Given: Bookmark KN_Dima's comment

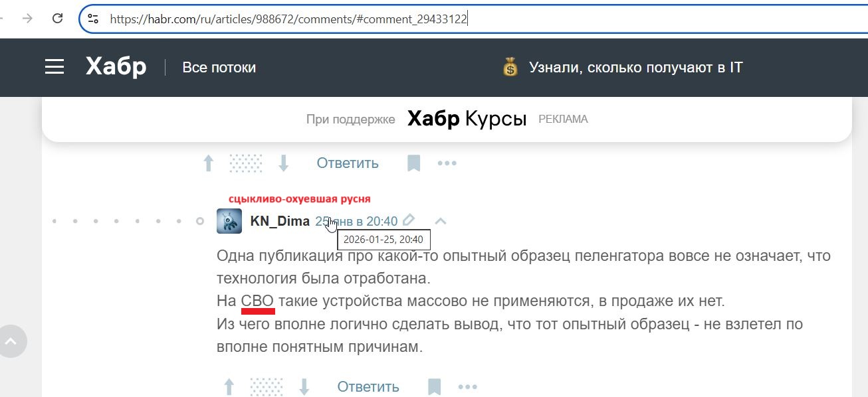Looking at the screenshot, I should 434,386.
